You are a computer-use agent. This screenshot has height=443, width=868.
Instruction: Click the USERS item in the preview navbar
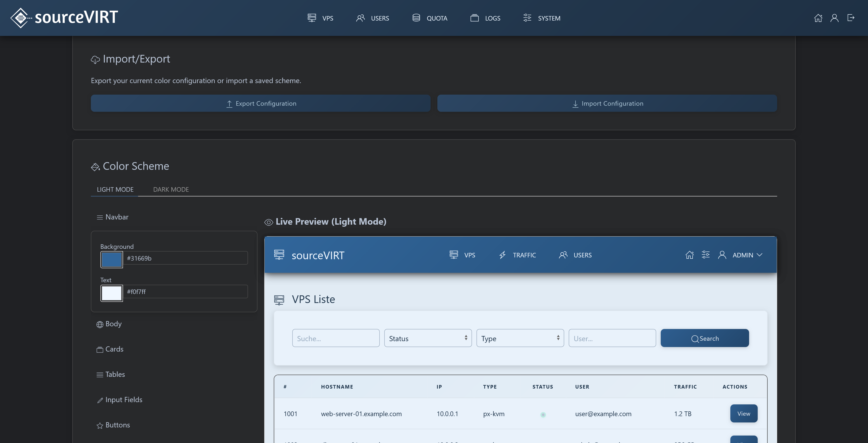575,255
